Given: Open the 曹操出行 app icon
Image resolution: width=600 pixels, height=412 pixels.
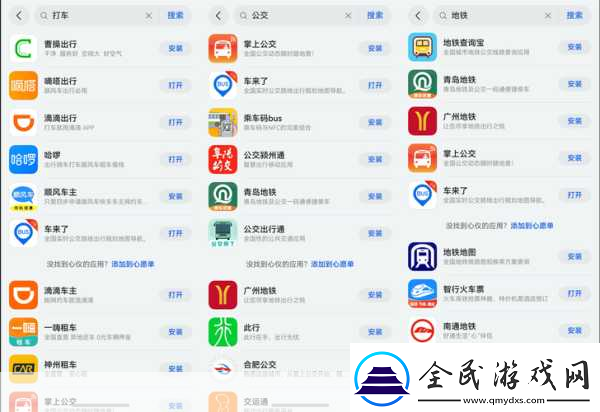Looking at the screenshot, I should click(23, 49).
